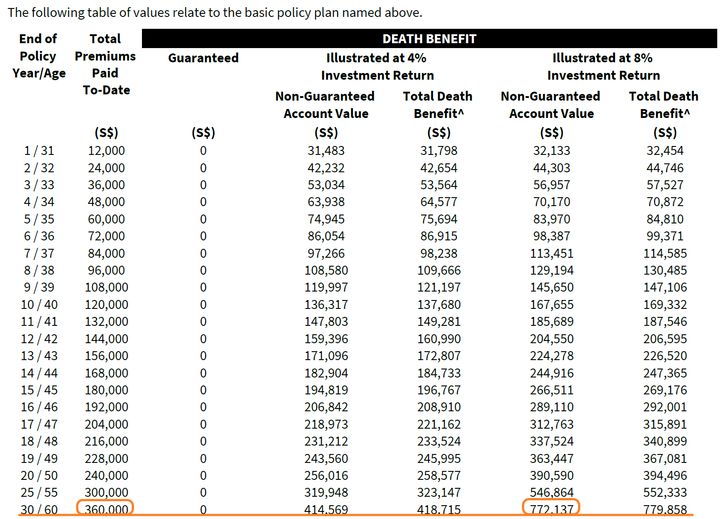Select the 'Guaranteed' column heading
Screen dimensions: 720x519
tap(203, 58)
